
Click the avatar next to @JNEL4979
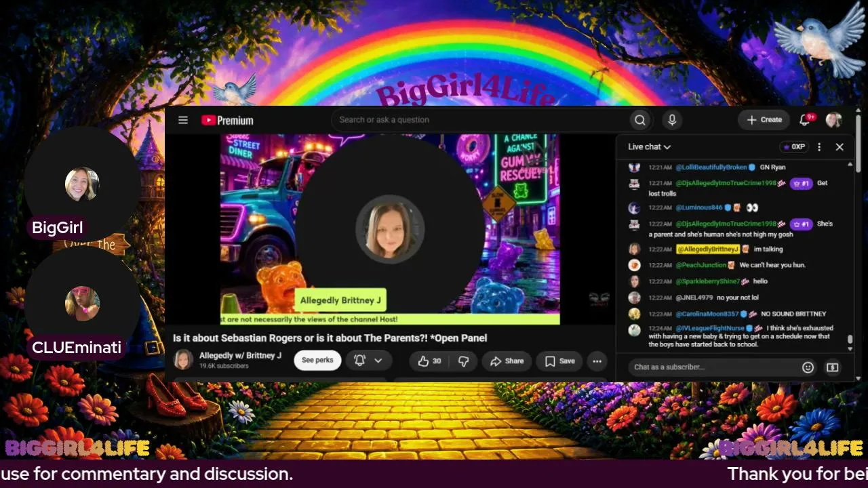(x=634, y=298)
